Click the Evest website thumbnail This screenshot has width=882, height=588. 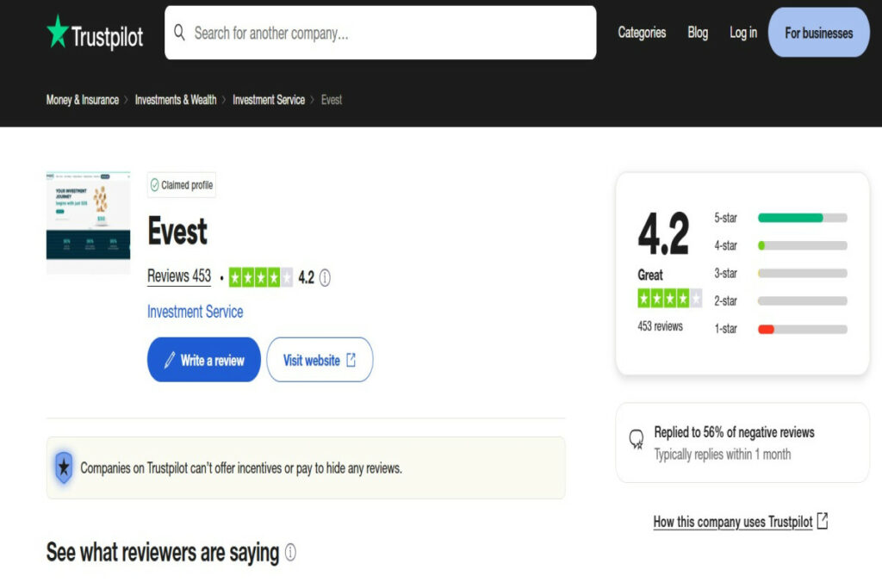pos(89,223)
